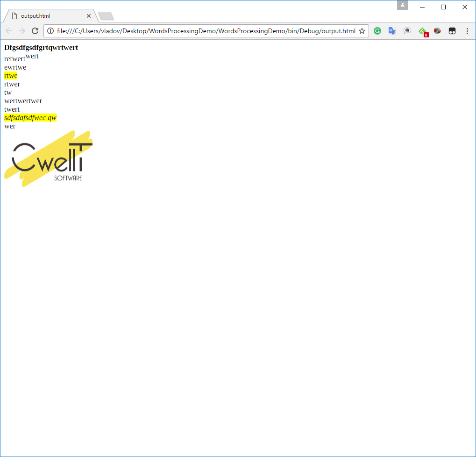Image resolution: width=476 pixels, height=457 pixels.
Task: Click the text 'rtwer'
Action: coord(12,84)
